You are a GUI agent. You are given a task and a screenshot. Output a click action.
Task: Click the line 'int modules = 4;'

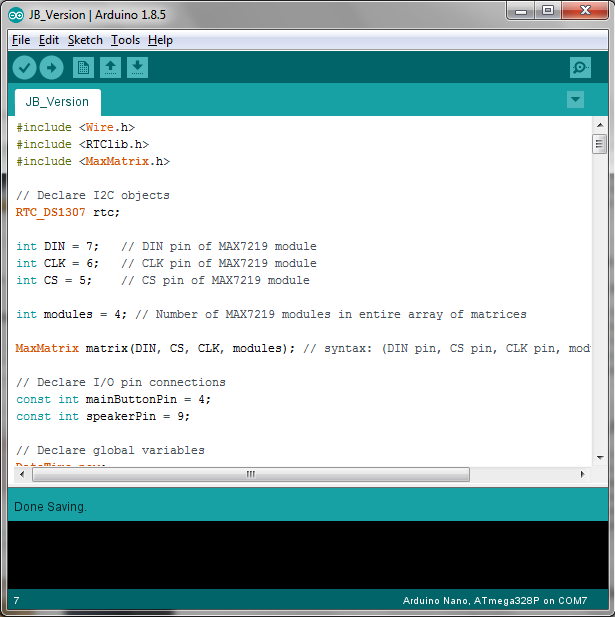pyautogui.click(x=71, y=314)
